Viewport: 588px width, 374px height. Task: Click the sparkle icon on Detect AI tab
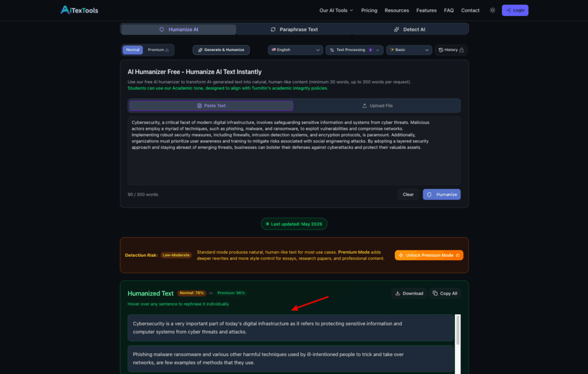coord(396,29)
